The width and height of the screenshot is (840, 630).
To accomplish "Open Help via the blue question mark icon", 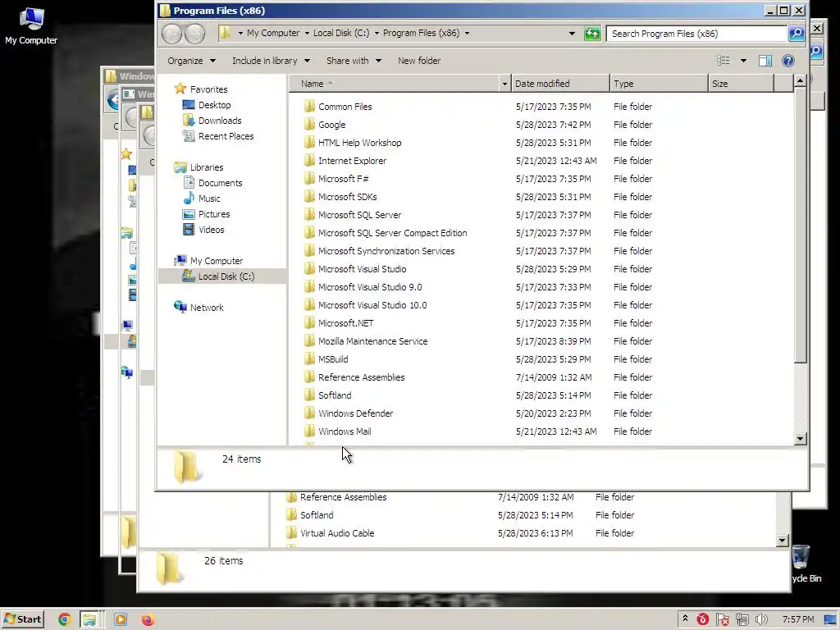I will pos(788,61).
